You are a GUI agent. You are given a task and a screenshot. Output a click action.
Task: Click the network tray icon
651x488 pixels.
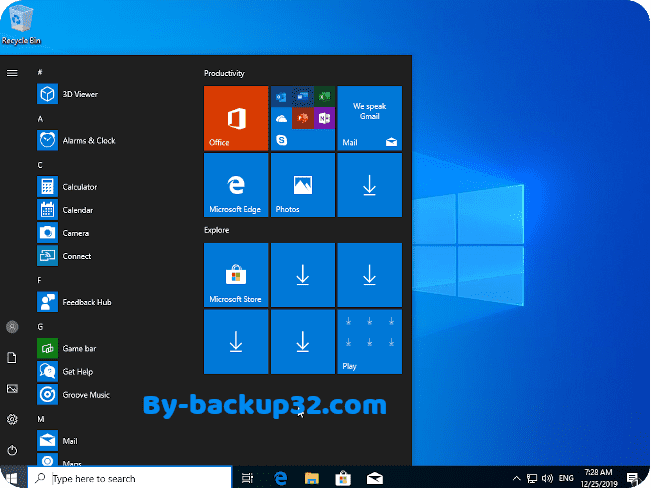[x=532, y=478]
